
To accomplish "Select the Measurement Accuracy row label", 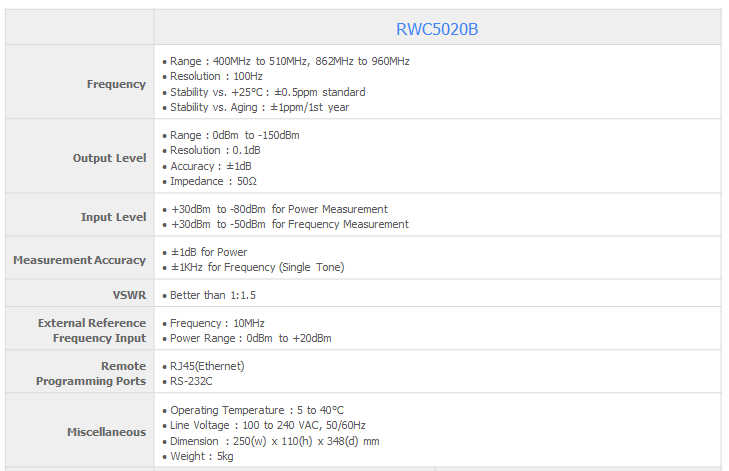I will pyautogui.click(x=79, y=260).
